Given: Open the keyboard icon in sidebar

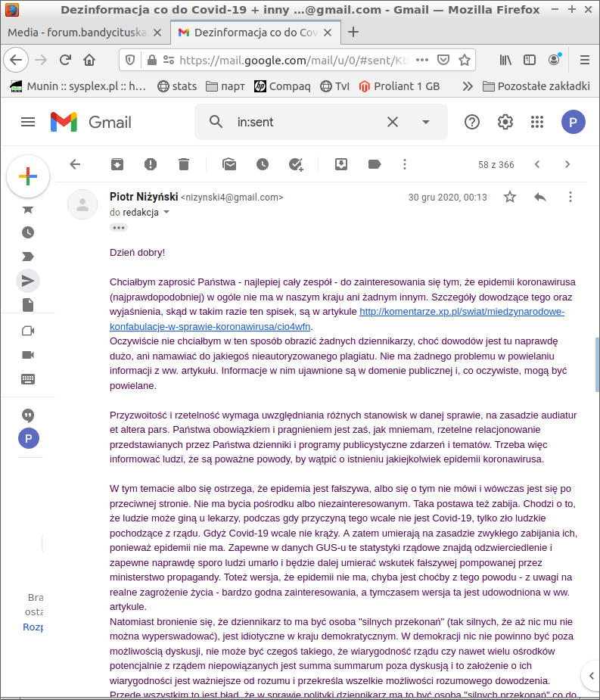Looking at the screenshot, I should [28, 379].
